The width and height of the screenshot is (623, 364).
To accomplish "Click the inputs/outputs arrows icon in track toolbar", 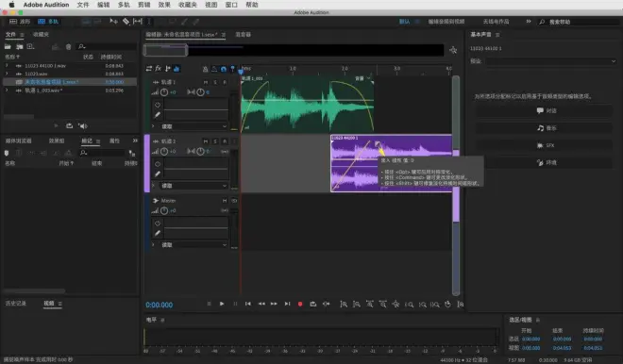I will pyautogui.click(x=149, y=69).
